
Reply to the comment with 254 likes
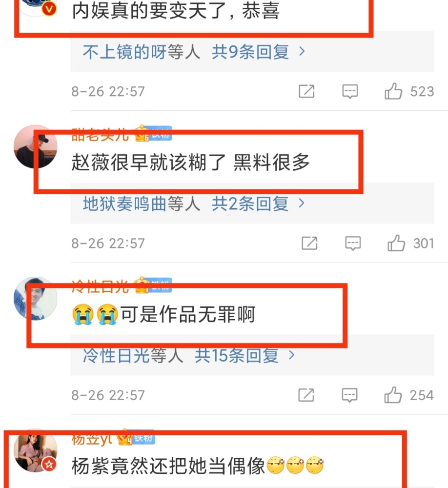[349, 395]
